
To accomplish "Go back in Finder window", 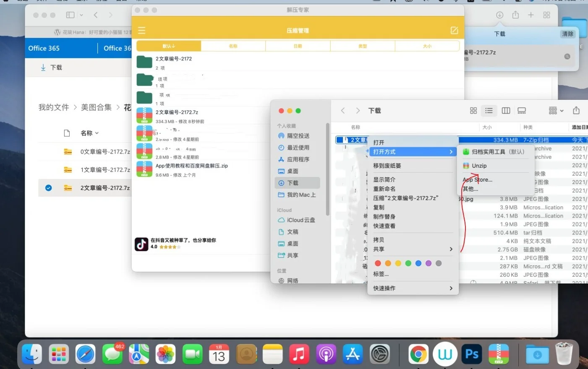I will [343, 111].
